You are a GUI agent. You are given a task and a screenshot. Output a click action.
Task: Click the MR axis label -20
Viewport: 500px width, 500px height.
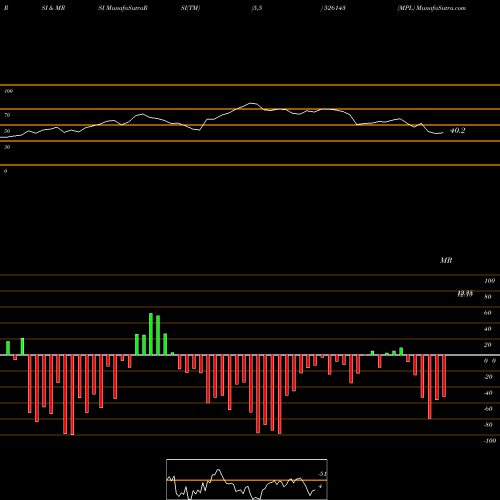pyautogui.click(x=488, y=377)
